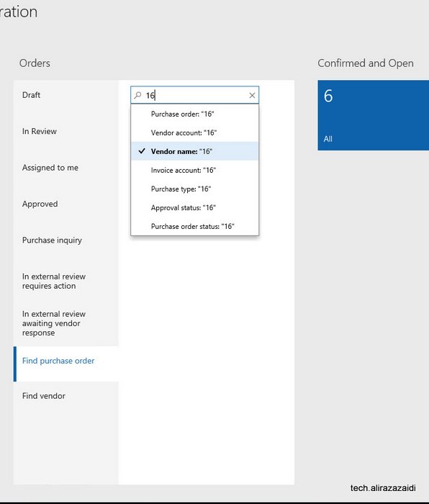Open In external review requires action
Screen dimensions: 429x504
(x=66, y=282)
